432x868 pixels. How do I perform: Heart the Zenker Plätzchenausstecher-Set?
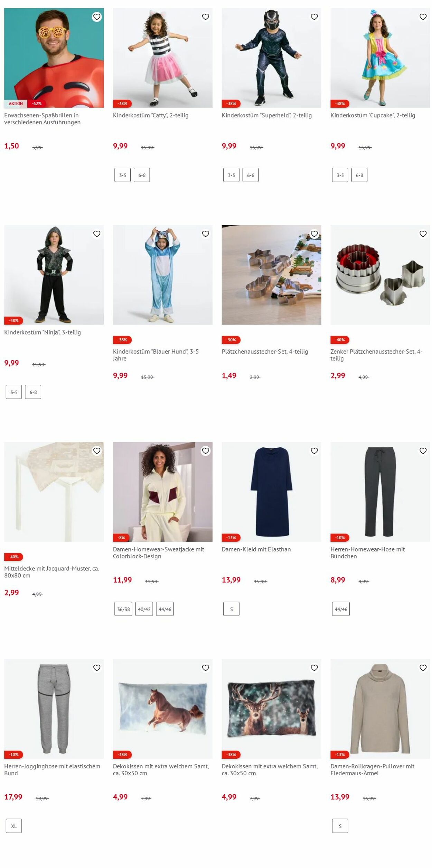pyautogui.click(x=423, y=234)
